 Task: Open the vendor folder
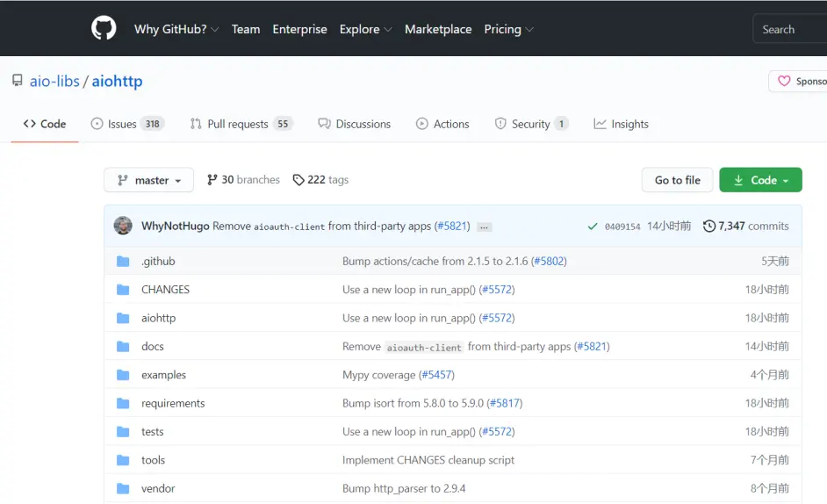pos(158,489)
